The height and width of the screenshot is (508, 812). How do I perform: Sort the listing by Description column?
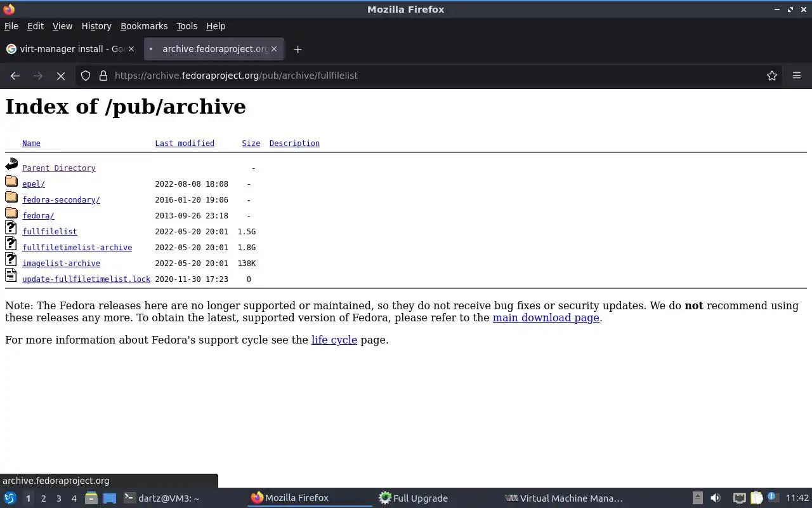point(294,144)
